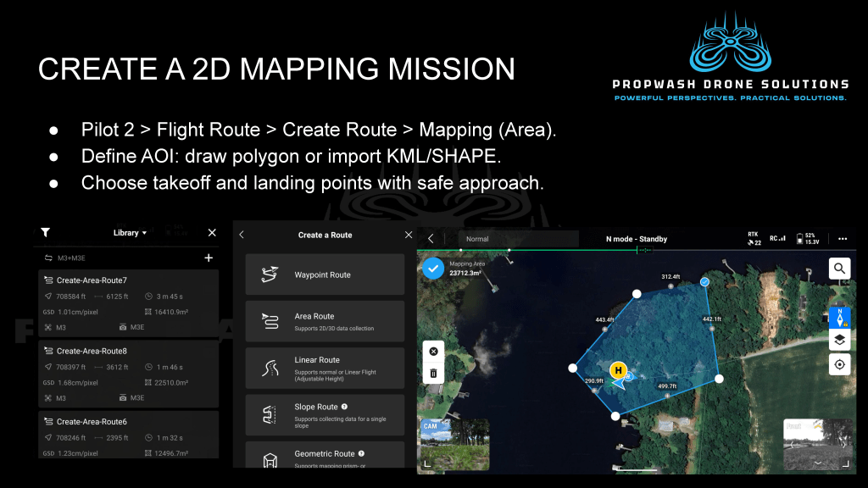Viewport: 868px width, 488px height.
Task: Select the Linear Route option
Action: pyautogui.click(x=325, y=368)
